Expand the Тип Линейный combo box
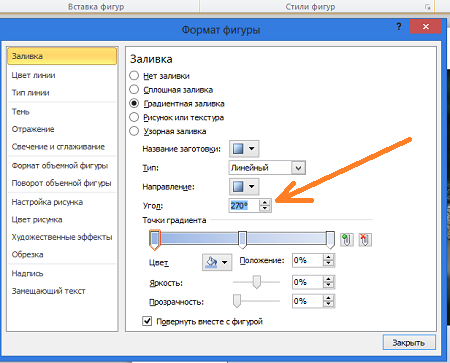The width and height of the screenshot is (450, 363). tap(298, 168)
